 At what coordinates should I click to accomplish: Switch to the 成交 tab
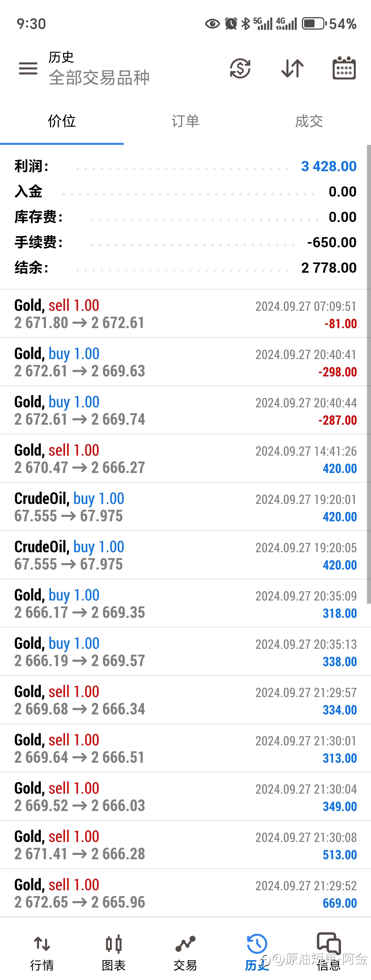pos(309,121)
